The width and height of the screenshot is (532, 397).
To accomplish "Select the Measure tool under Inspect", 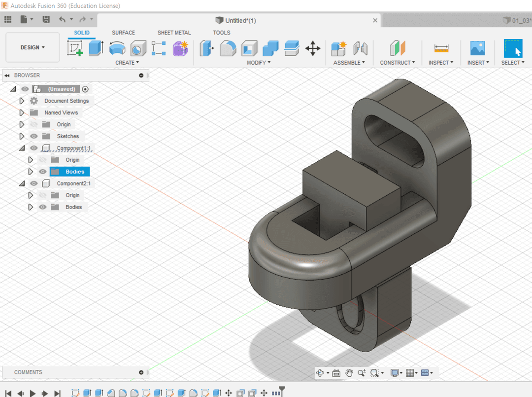I will (441, 48).
